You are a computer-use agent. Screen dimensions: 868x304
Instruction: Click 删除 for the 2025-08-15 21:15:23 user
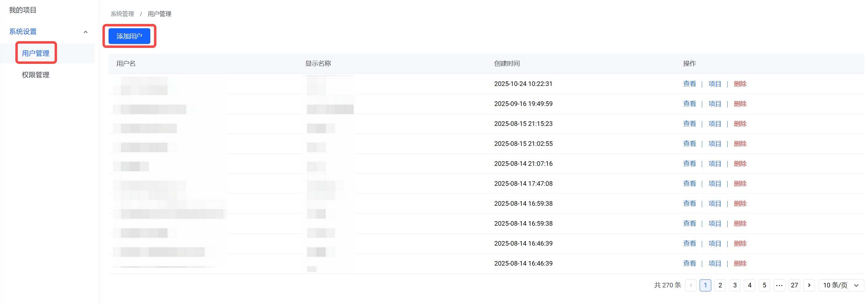tap(740, 123)
